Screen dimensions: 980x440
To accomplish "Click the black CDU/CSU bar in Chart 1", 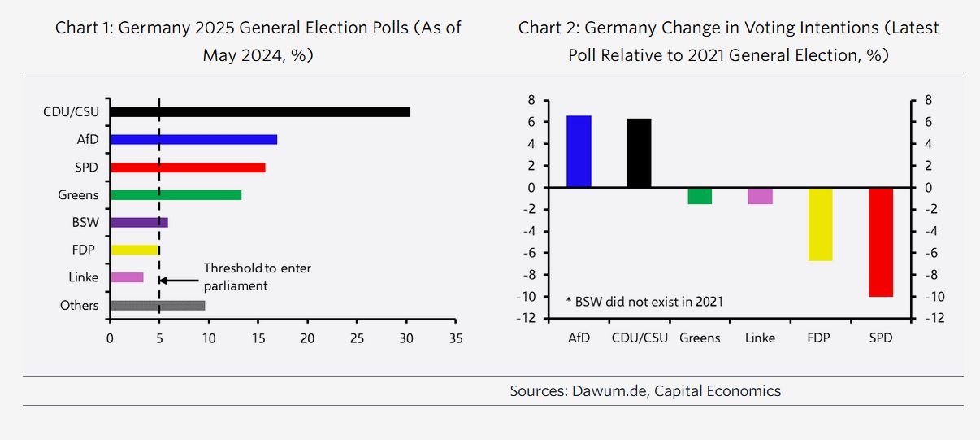I will [260, 112].
